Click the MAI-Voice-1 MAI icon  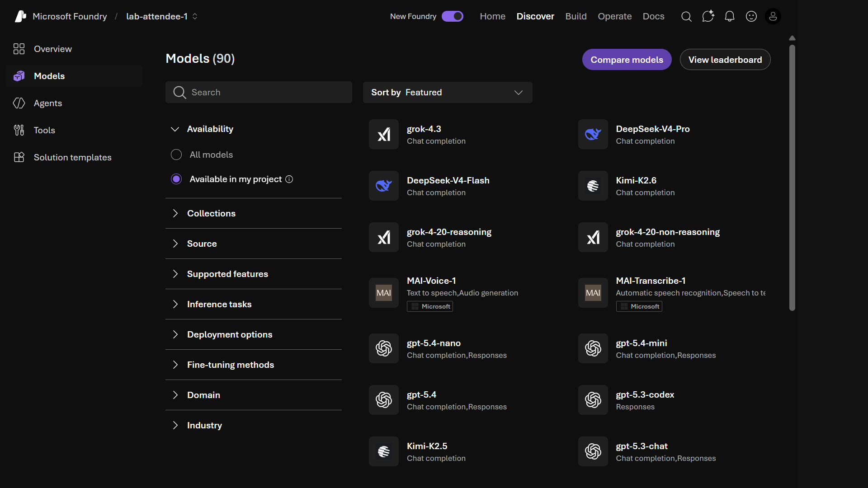pos(384,293)
